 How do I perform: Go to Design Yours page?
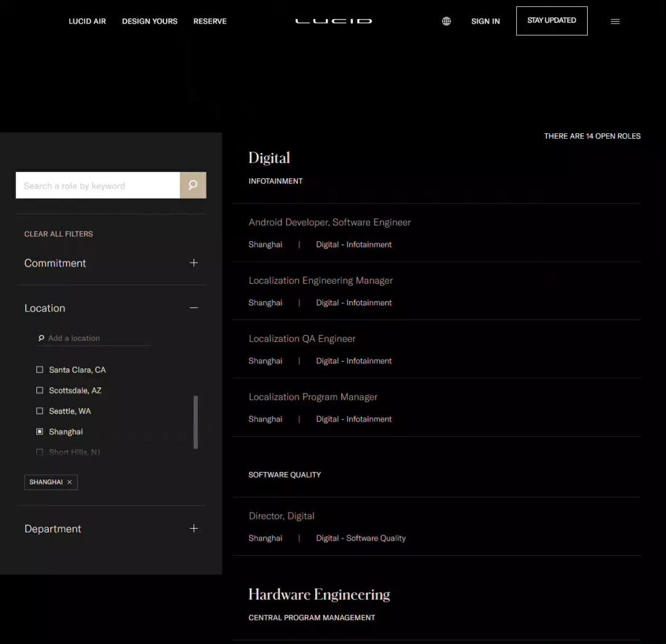(x=149, y=21)
